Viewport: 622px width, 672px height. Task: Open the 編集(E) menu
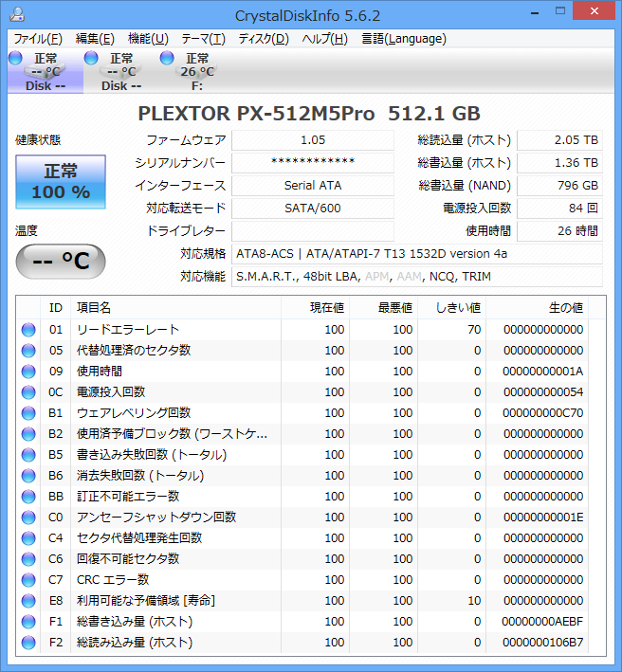pyautogui.click(x=95, y=39)
